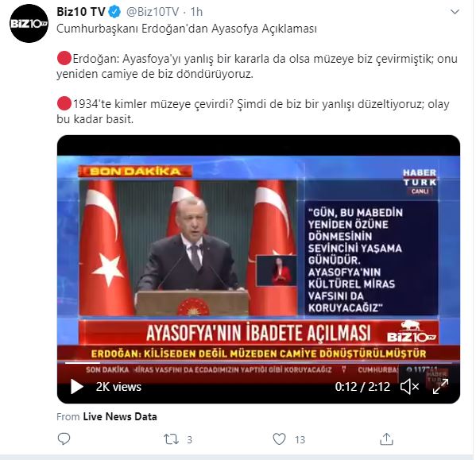Click the 2K views label on video
The image size is (476, 460).
point(118,387)
